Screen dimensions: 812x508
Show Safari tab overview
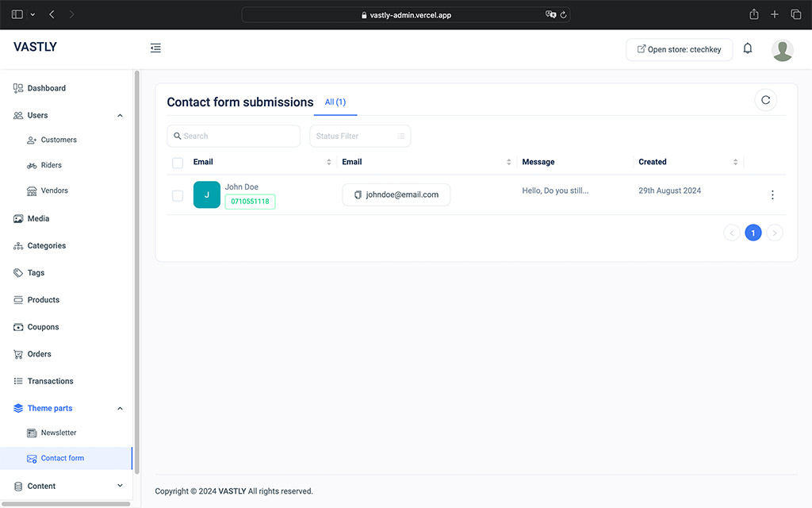click(x=795, y=14)
